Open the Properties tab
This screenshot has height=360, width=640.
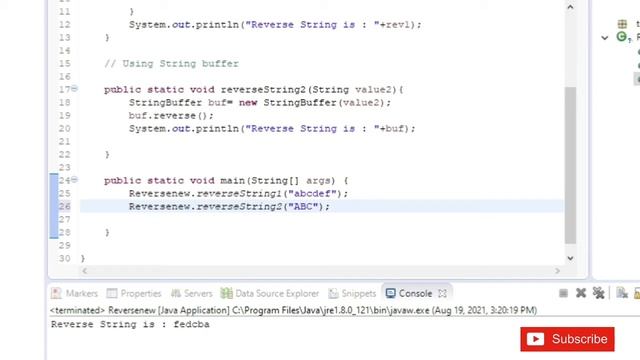pyautogui.click(x=134, y=293)
